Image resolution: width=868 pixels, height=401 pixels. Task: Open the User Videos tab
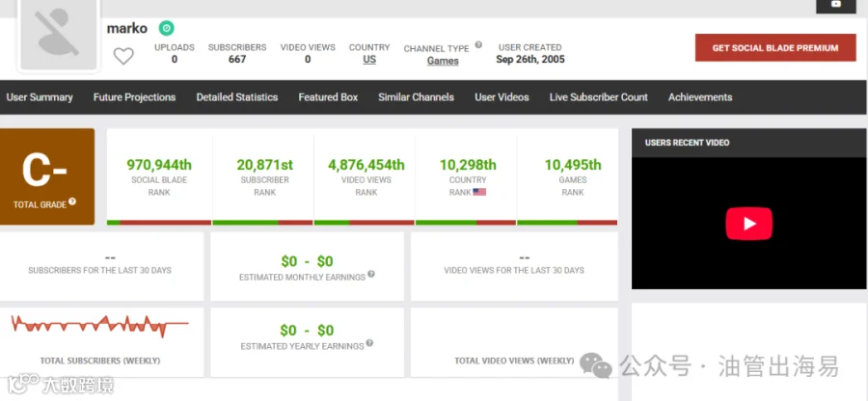click(x=502, y=97)
